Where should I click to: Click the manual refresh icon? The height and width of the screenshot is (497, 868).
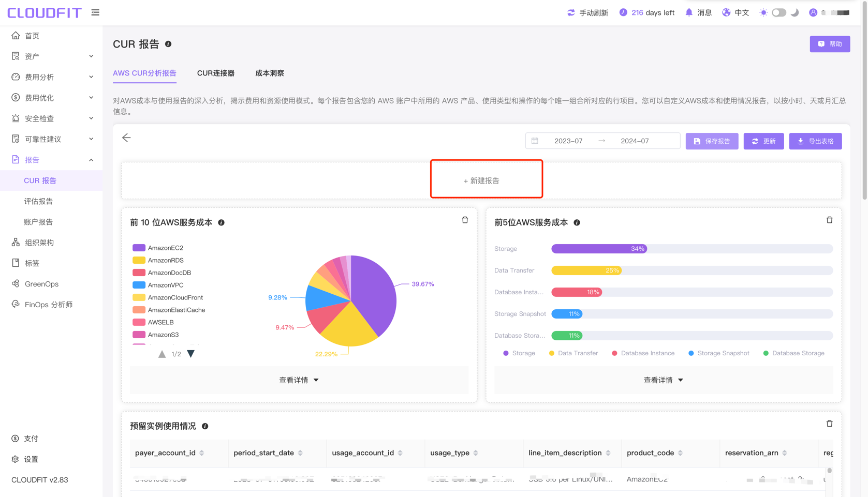coord(571,12)
